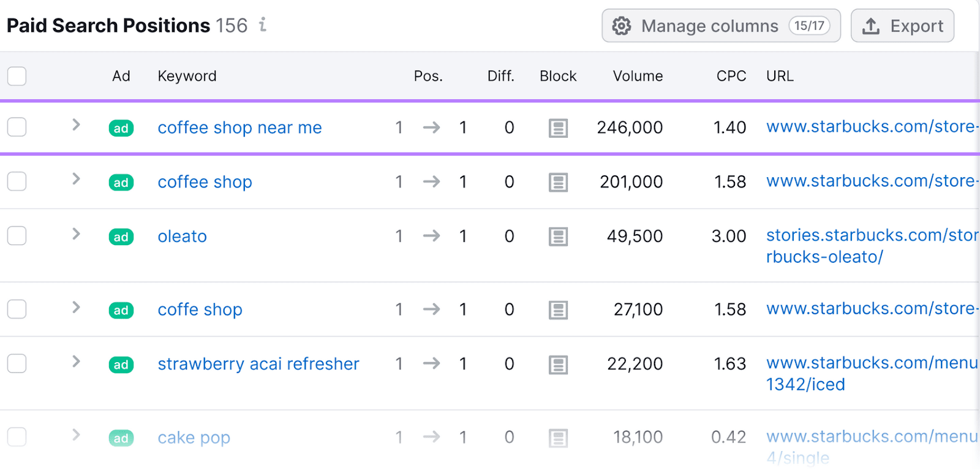Select the strawberry acai refresher row checkbox
980x470 pixels.
point(17,364)
